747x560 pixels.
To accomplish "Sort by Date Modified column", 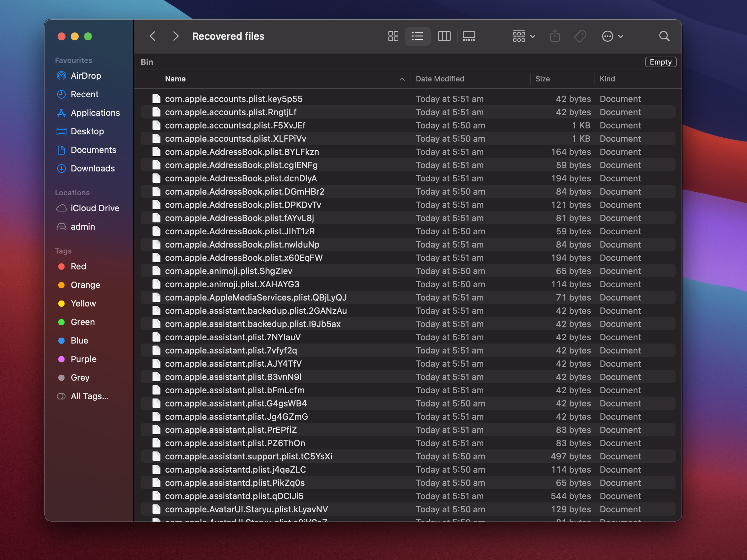I will tap(440, 79).
